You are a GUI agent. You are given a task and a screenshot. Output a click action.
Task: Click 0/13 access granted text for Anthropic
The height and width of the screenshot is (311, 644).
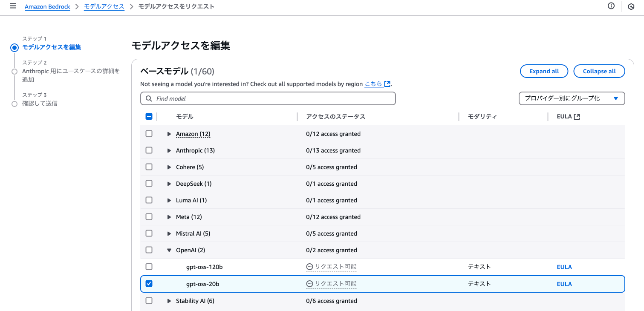click(333, 150)
